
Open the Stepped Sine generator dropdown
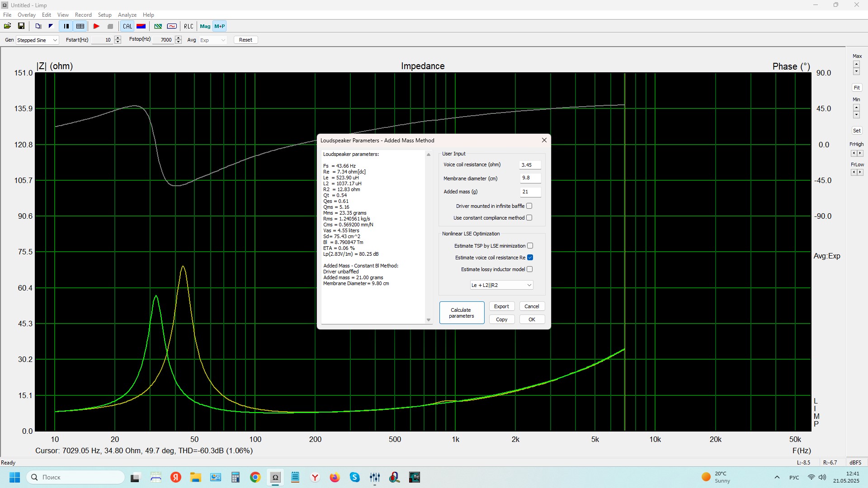(38, 40)
